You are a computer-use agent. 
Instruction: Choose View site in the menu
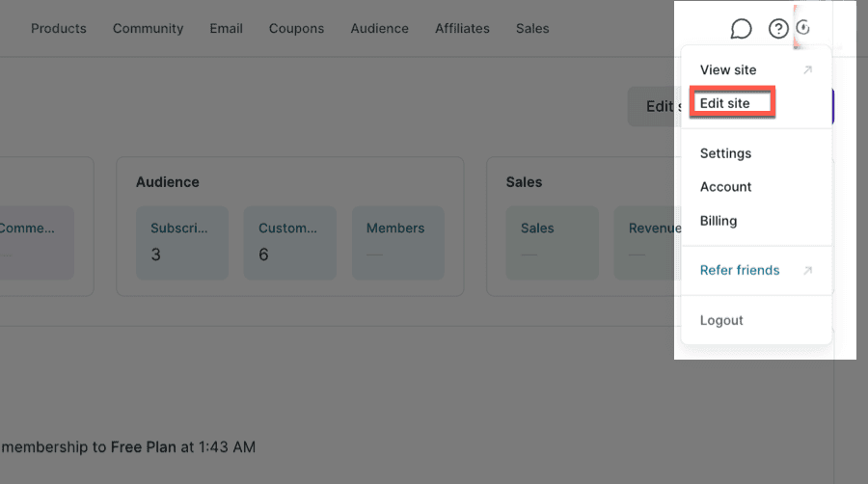728,70
